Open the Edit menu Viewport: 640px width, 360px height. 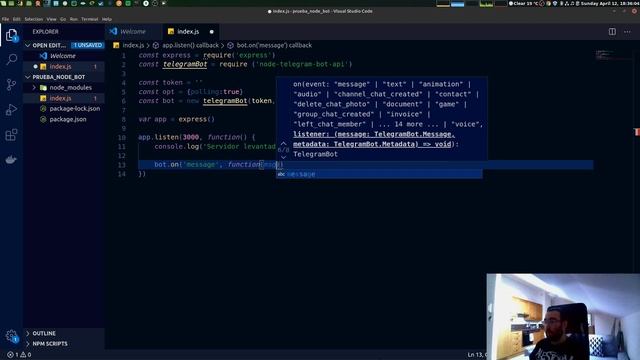pyautogui.click(x=17, y=19)
